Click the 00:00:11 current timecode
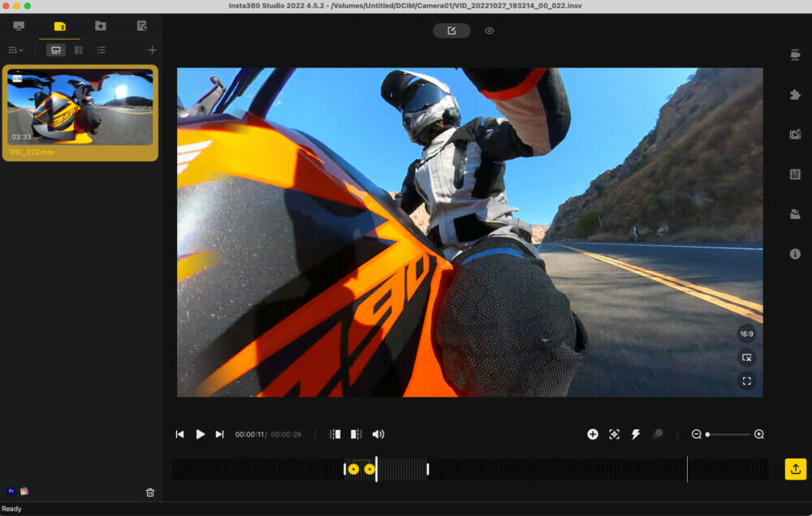 249,435
